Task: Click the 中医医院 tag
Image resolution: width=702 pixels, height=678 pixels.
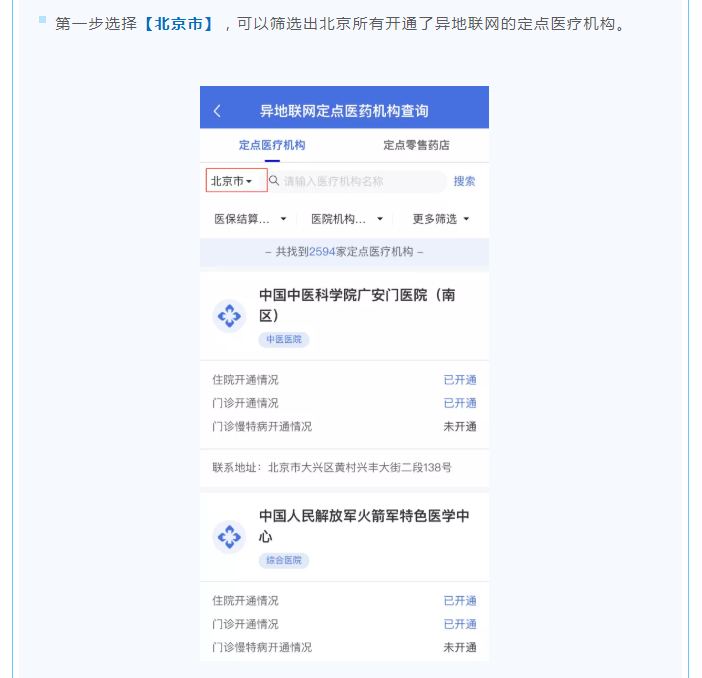Action: pos(284,340)
